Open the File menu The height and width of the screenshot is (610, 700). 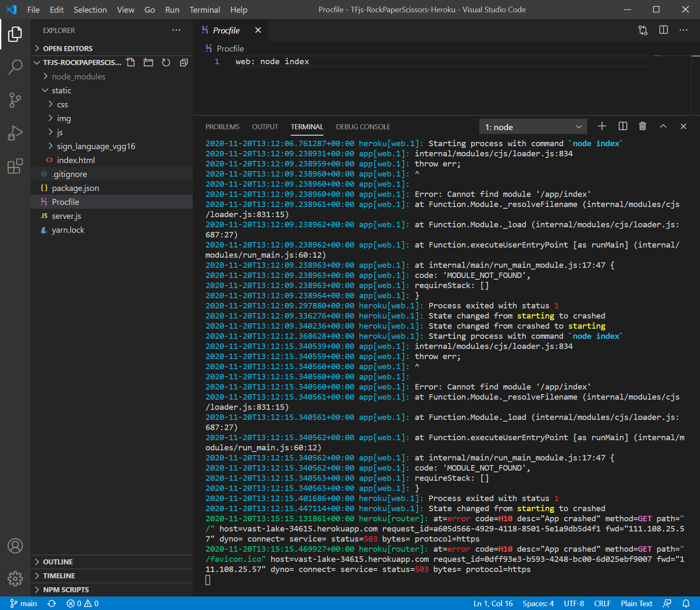pyautogui.click(x=33, y=9)
